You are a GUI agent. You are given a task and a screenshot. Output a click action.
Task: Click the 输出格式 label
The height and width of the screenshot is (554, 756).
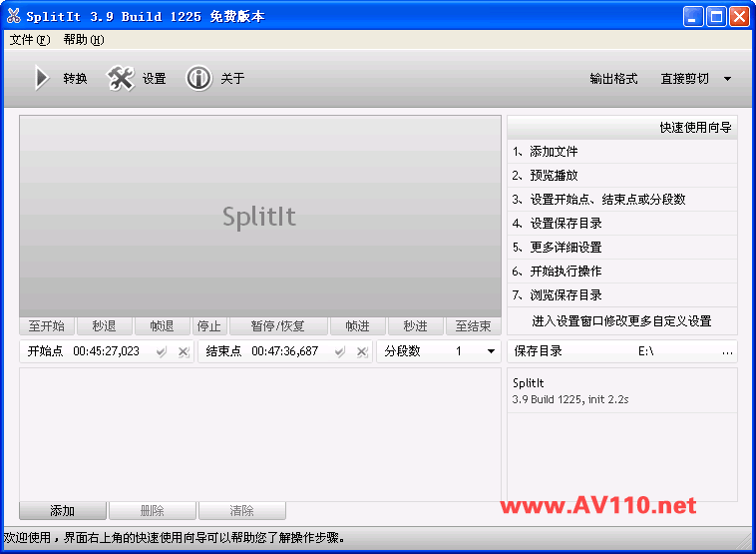(x=613, y=79)
